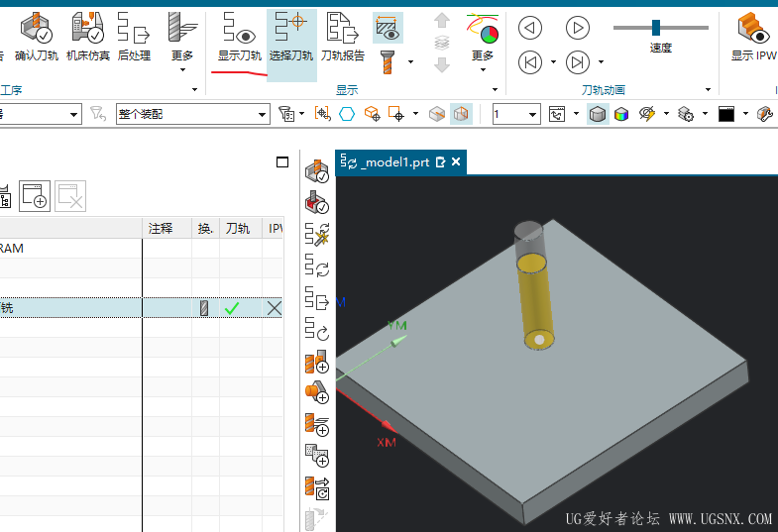Expand the 更多 dropdown in 工序 group
Image resolution: width=778 pixels, height=532 pixels.
(x=182, y=45)
